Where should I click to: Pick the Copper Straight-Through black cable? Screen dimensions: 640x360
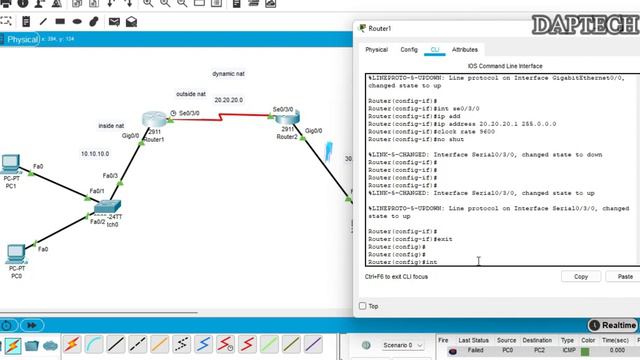click(x=116, y=344)
